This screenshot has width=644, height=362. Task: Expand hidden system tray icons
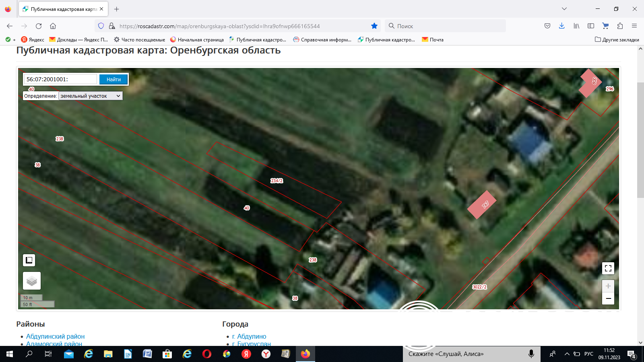click(567, 354)
